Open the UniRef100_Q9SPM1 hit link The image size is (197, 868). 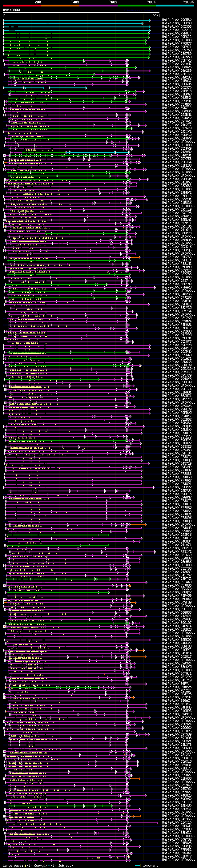tap(177, 101)
